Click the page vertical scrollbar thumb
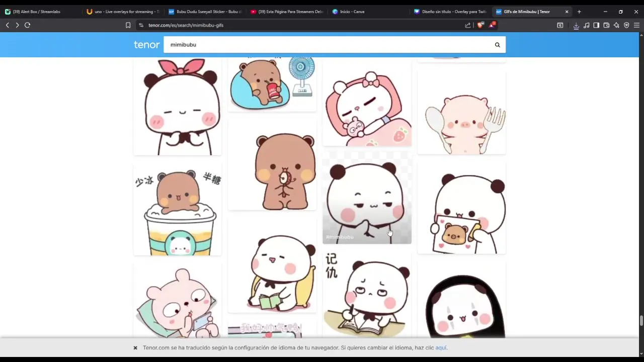Screen dimensions: 644x362 click(641, 321)
